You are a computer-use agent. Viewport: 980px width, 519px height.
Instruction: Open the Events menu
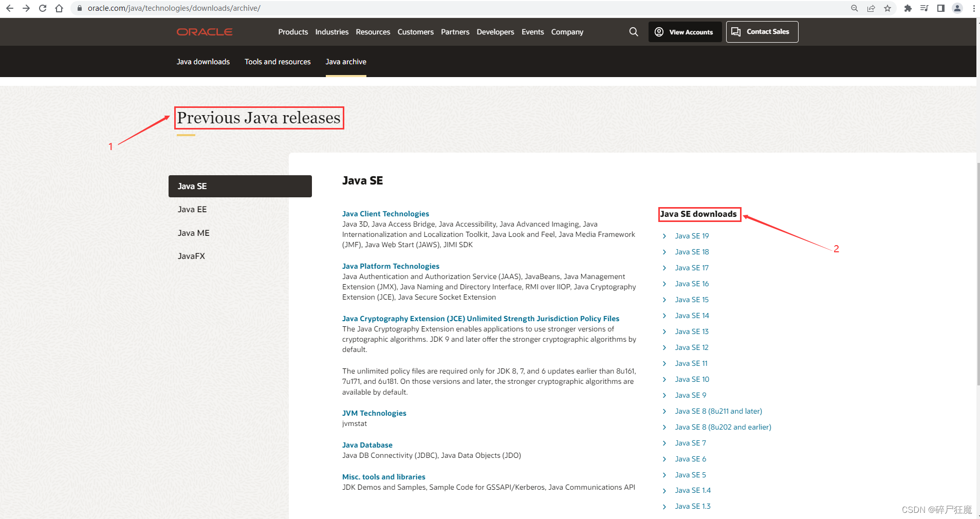pyautogui.click(x=533, y=32)
